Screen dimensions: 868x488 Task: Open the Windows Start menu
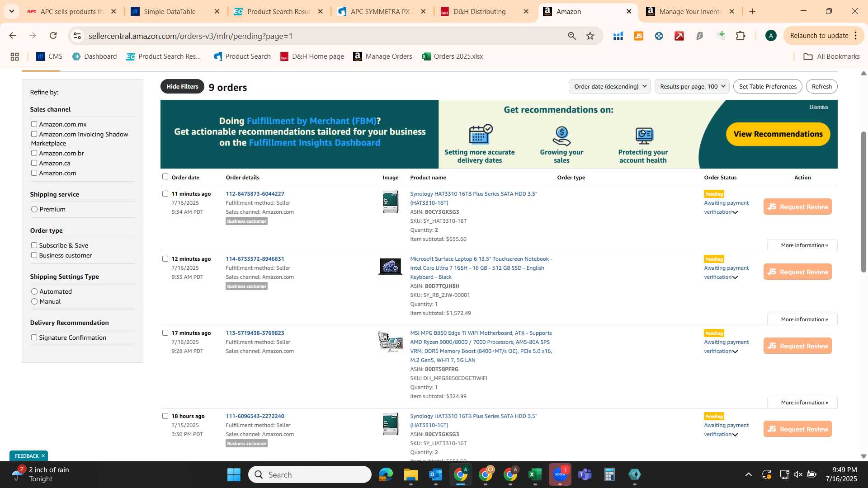234,474
